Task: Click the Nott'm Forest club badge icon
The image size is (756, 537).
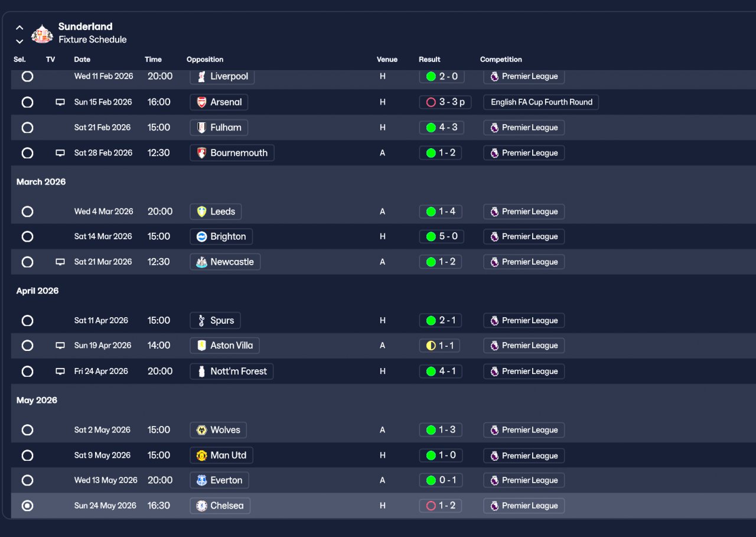Action: 201,372
